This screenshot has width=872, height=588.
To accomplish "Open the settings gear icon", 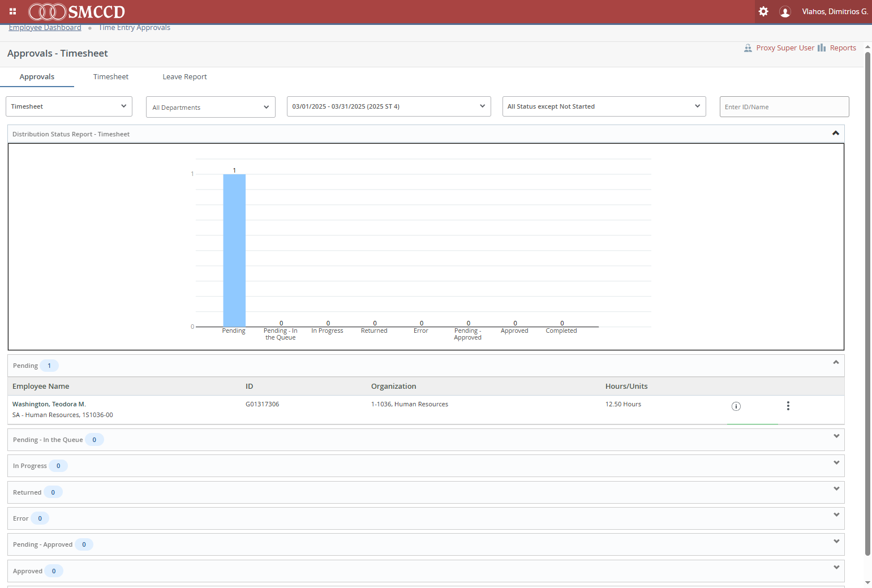I will click(x=763, y=11).
